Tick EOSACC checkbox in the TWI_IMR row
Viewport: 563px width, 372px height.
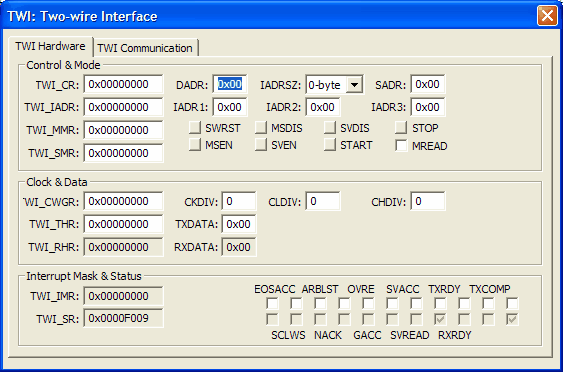273,303
